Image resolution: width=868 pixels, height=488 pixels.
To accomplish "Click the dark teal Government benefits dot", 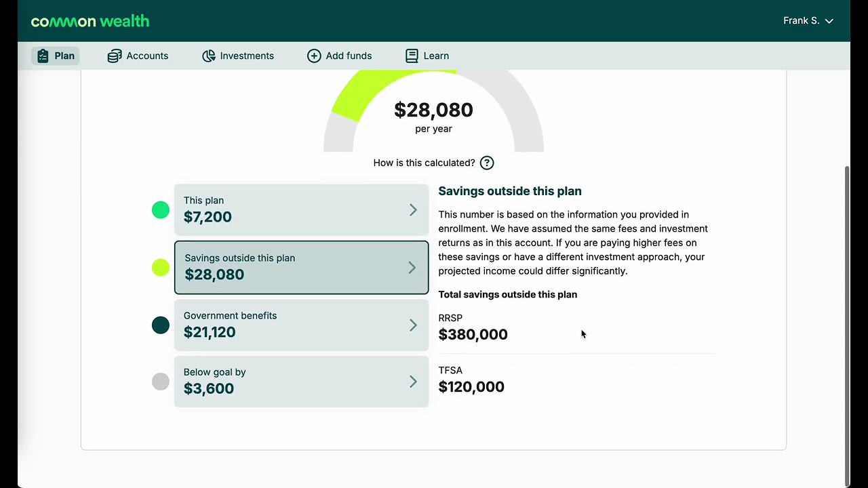I will [161, 325].
